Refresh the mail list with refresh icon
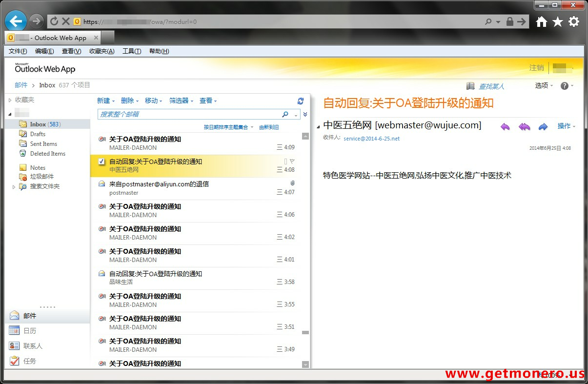588x384 pixels. point(301,101)
